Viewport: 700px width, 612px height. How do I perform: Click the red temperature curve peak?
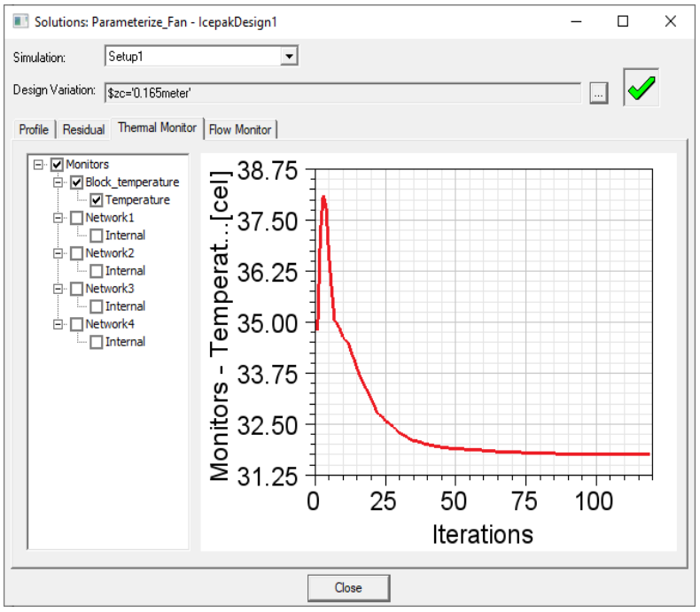tap(323, 197)
